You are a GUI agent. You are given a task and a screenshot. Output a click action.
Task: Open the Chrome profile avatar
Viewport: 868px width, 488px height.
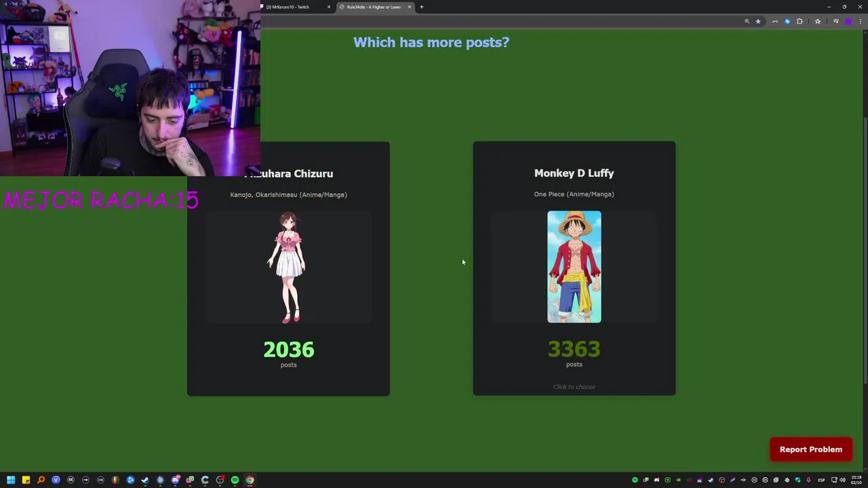pos(848,21)
